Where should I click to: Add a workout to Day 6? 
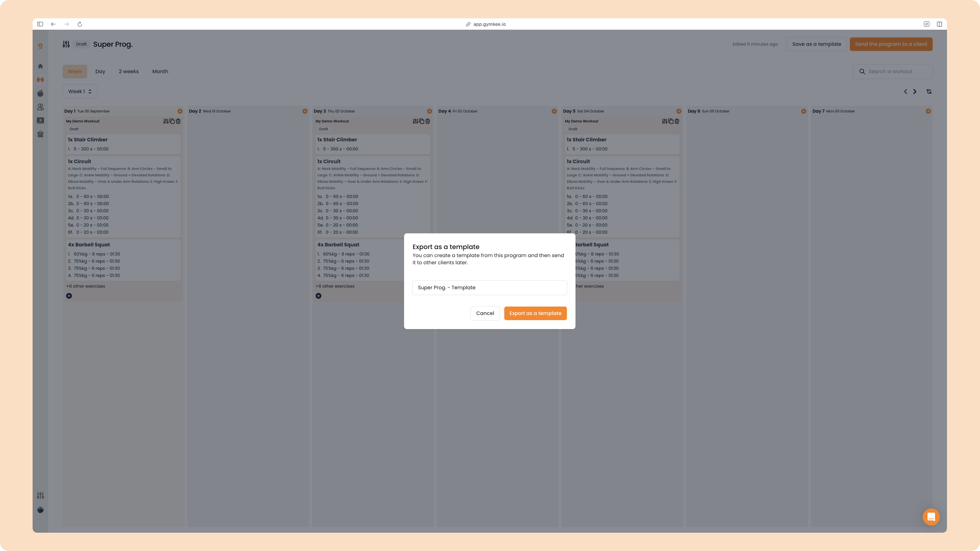point(803,111)
